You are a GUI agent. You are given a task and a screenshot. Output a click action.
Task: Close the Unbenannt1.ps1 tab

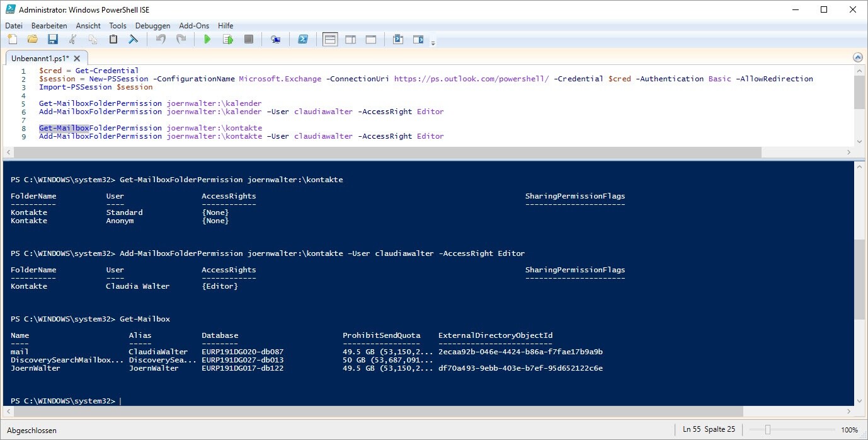coord(76,58)
